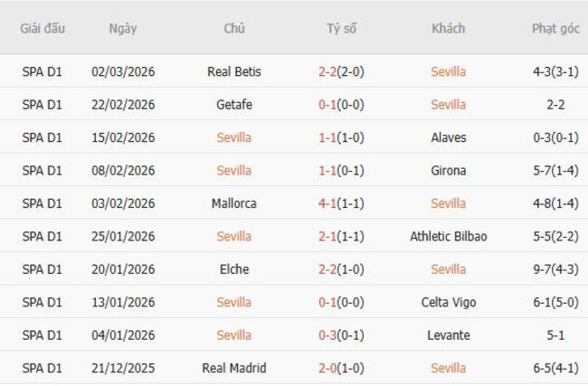The height and width of the screenshot is (386, 588).
Task: Click the Real Betis team link
Action: pyautogui.click(x=233, y=71)
